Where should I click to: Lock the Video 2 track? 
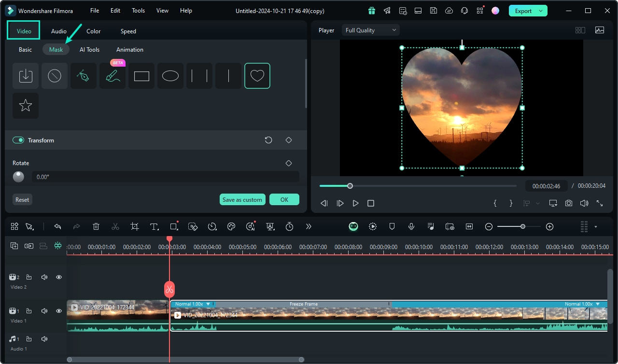coord(29,277)
